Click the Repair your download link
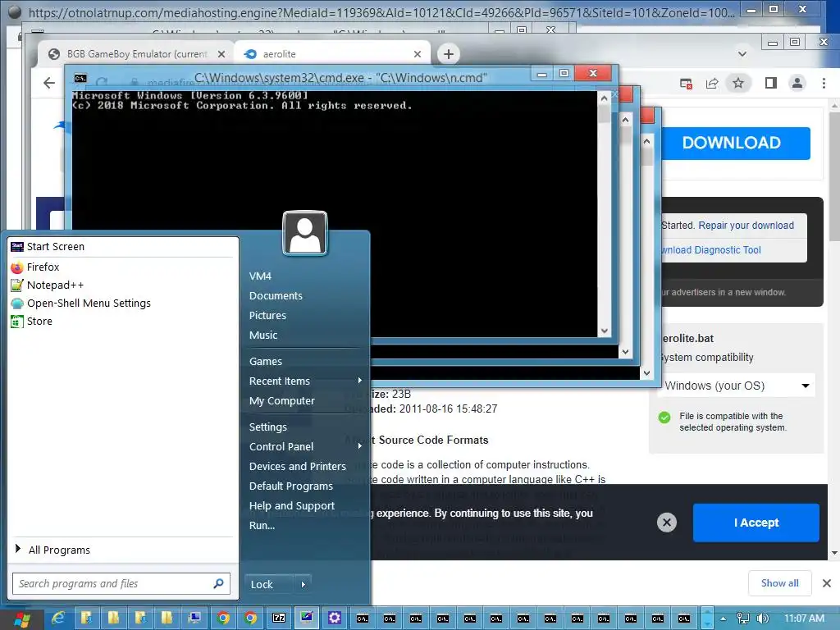Viewport: 840px width, 630px height. 746,226
